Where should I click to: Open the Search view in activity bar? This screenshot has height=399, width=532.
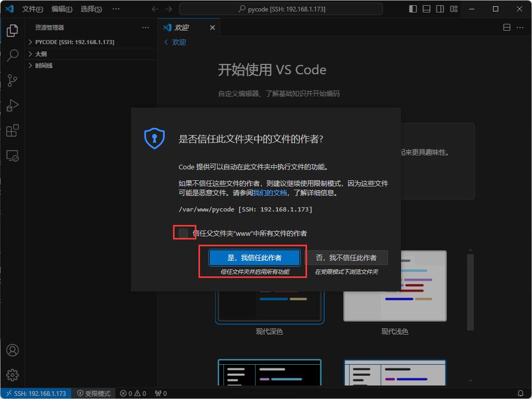click(x=12, y=56)
